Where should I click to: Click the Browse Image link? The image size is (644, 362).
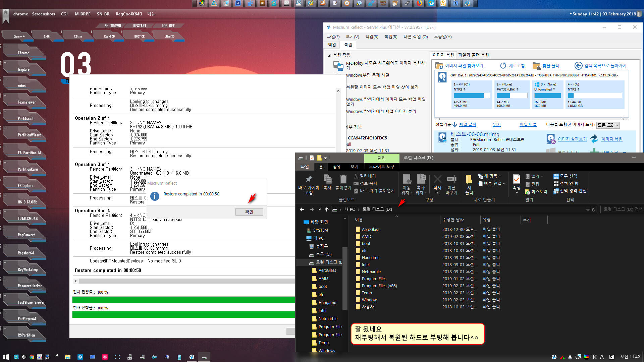(x=572, y=139)
